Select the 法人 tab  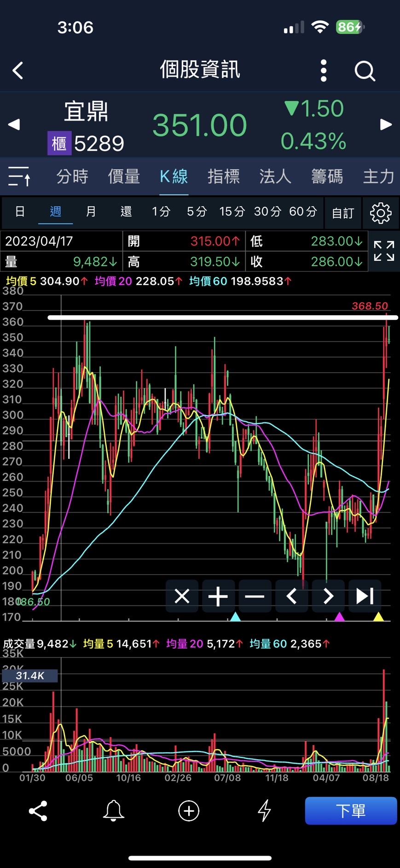pos(275,176)
